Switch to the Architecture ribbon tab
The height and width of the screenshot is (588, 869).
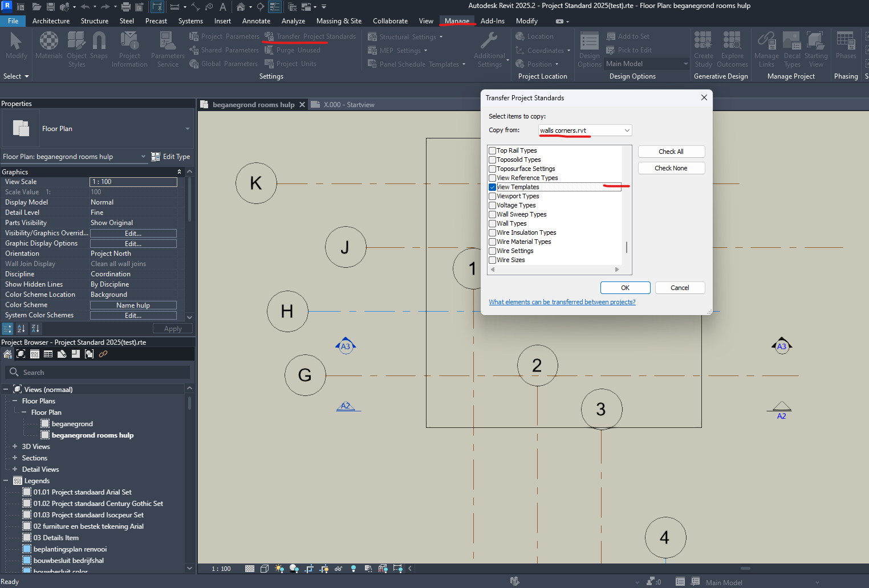point(51,21)
